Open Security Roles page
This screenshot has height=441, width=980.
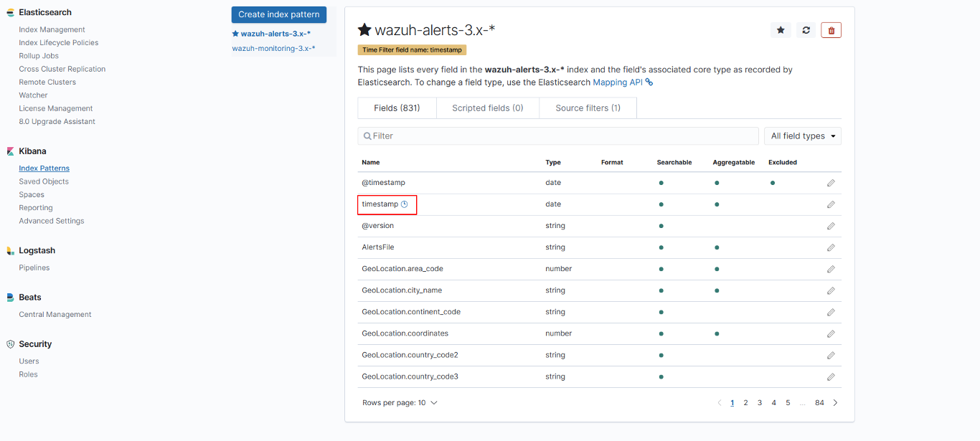click(x=29, y=374)
